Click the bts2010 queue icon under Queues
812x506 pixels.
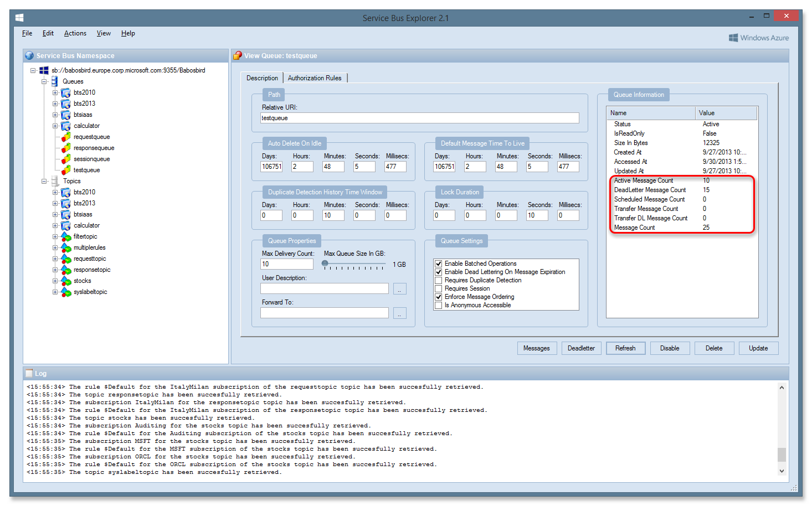(x=66, y=93)
